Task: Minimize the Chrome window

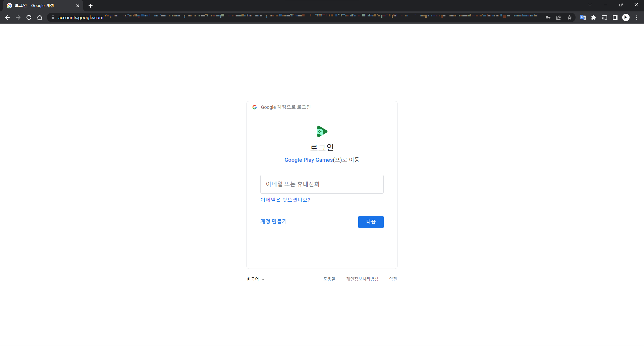Action: tap(605, 5)
